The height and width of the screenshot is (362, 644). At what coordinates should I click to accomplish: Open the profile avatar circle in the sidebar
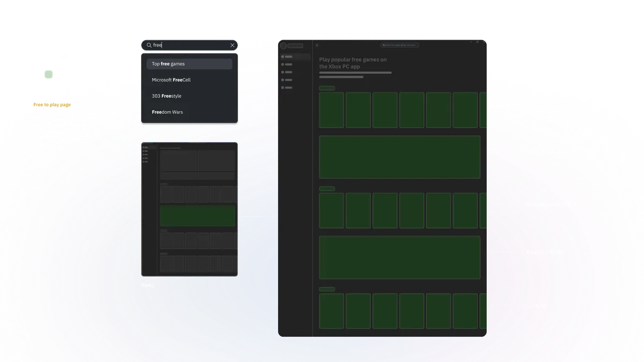283,46
